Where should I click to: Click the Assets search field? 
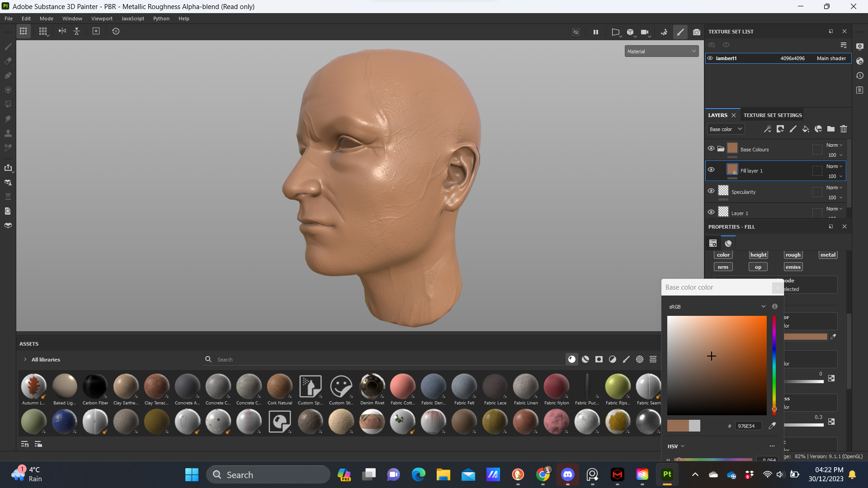pos(389,360)
